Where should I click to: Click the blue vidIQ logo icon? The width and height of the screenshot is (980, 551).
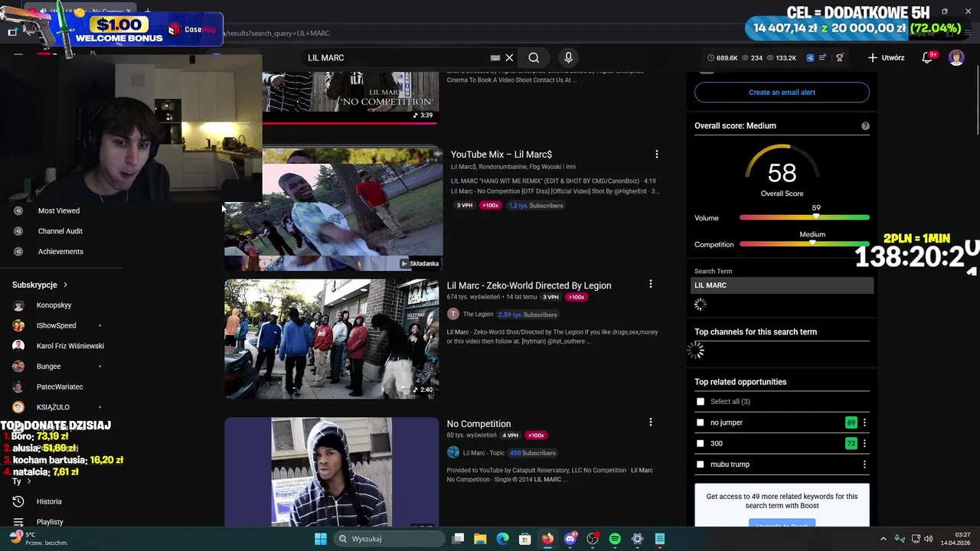point(810,57)
